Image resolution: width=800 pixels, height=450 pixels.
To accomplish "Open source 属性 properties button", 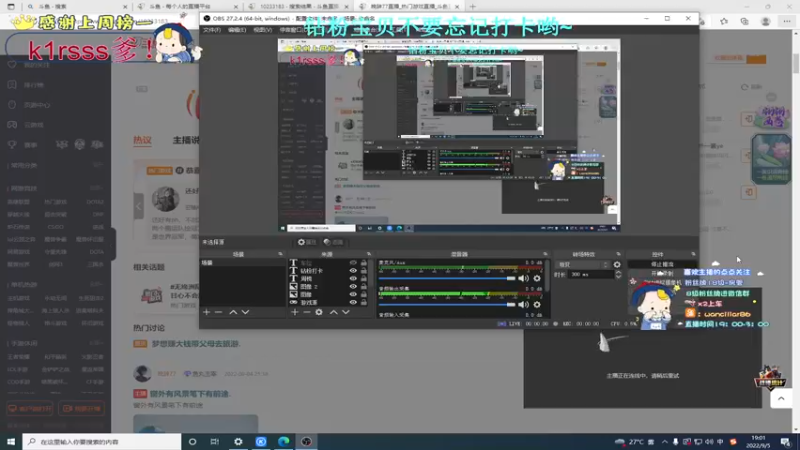I will (307, 242).
